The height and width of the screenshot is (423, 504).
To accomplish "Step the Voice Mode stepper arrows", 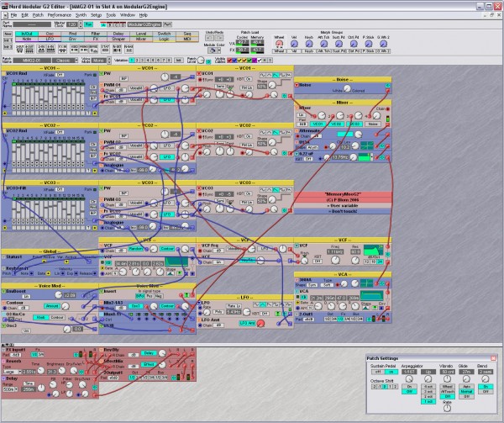I will coord(109,61).
